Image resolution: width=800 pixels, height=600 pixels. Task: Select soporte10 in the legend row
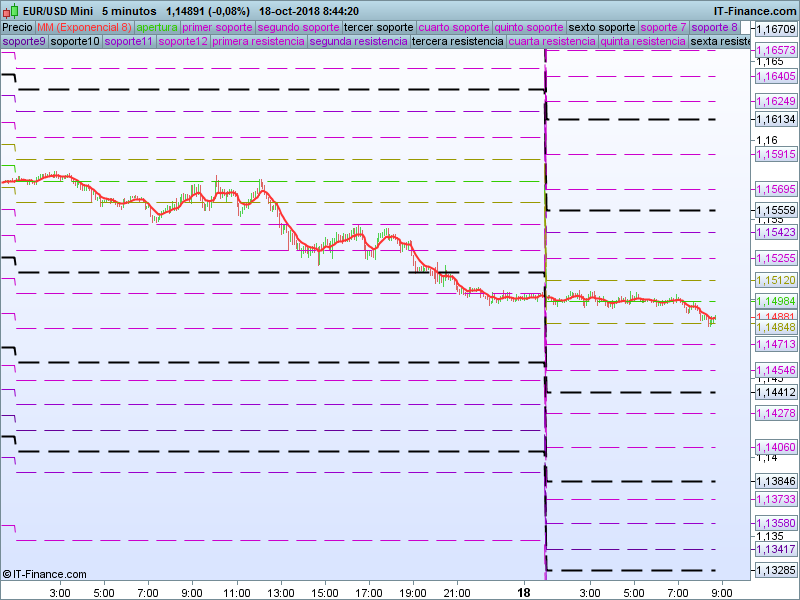75,42
